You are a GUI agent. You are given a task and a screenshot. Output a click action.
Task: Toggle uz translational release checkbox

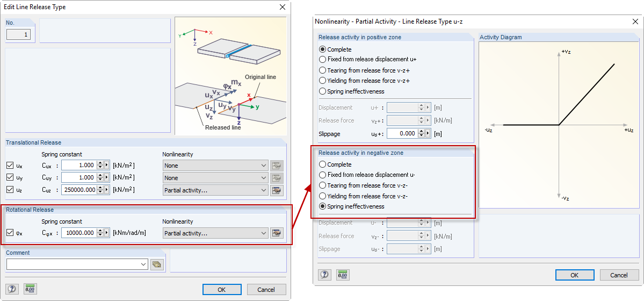click(10, 190)
